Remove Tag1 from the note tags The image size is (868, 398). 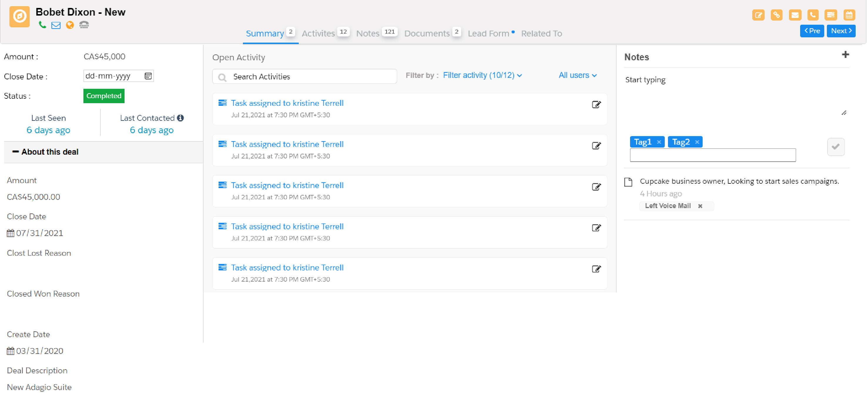(659, 142)
